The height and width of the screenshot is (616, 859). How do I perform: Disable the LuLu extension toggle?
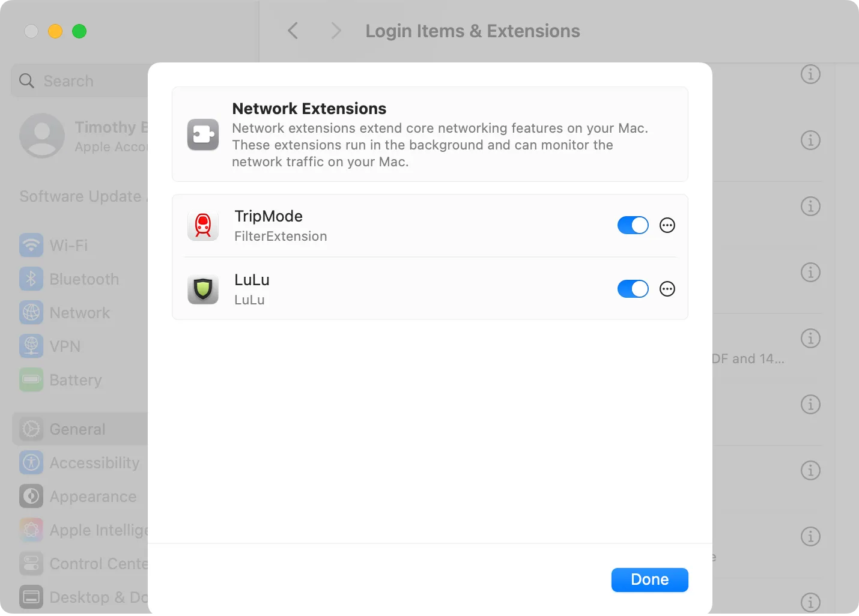click(633, 289)
